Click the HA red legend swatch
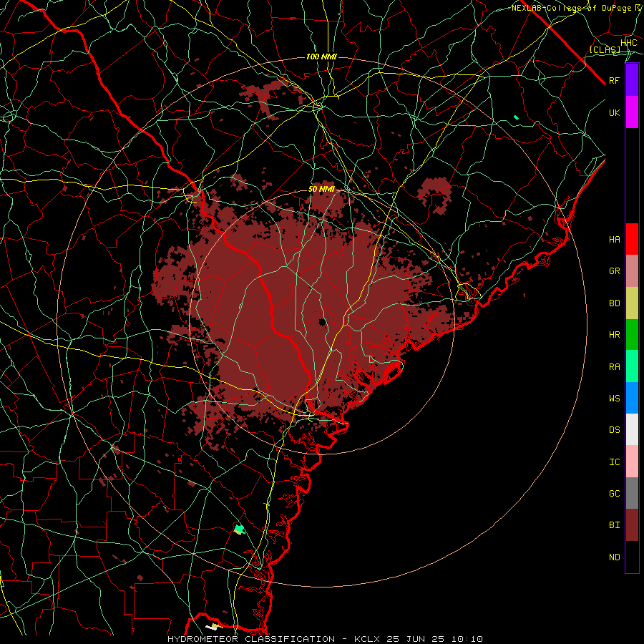644x644 pixels. [632, 239]
